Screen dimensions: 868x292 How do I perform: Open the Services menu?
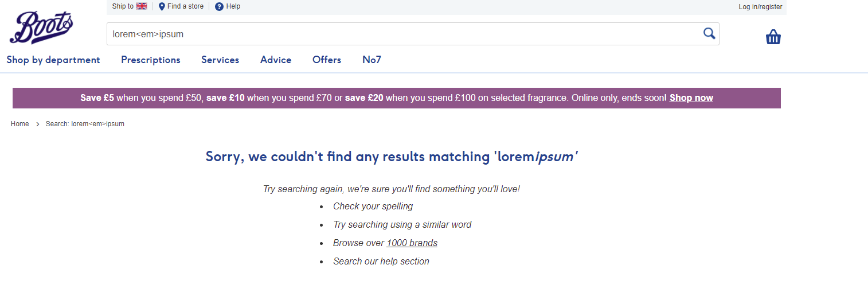[220, 60]
